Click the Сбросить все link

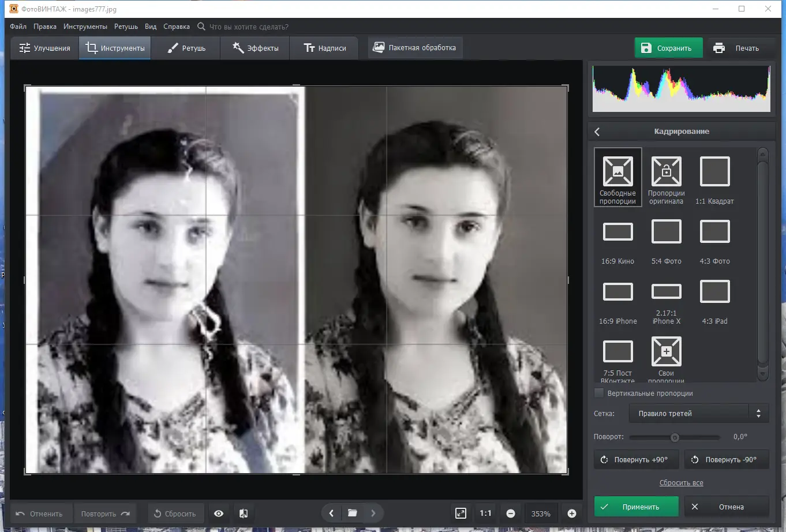pyautogui.click(x=681, y=483)
